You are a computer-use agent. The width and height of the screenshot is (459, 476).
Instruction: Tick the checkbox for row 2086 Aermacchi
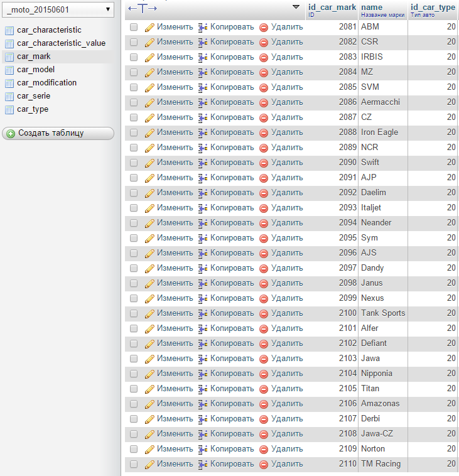pos(134,102)
